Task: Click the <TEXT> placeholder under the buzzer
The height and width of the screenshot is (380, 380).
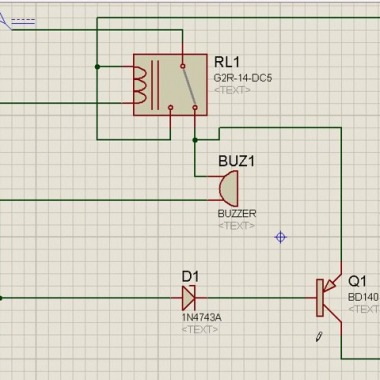Action: click(x=236, y=226)
